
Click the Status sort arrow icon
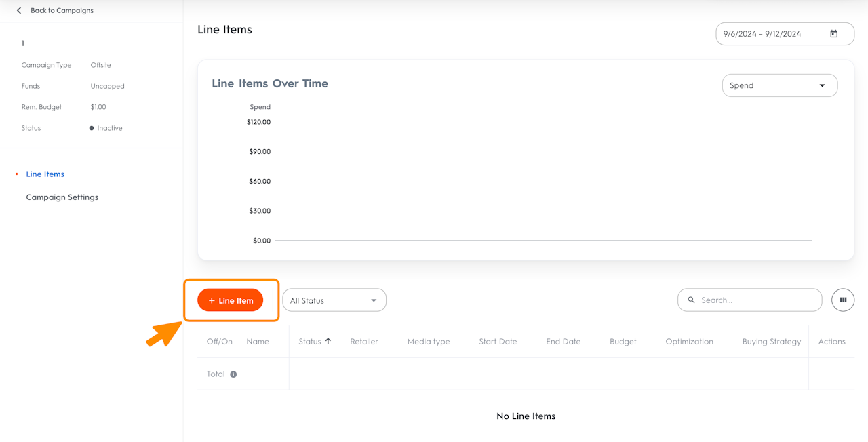328,342
